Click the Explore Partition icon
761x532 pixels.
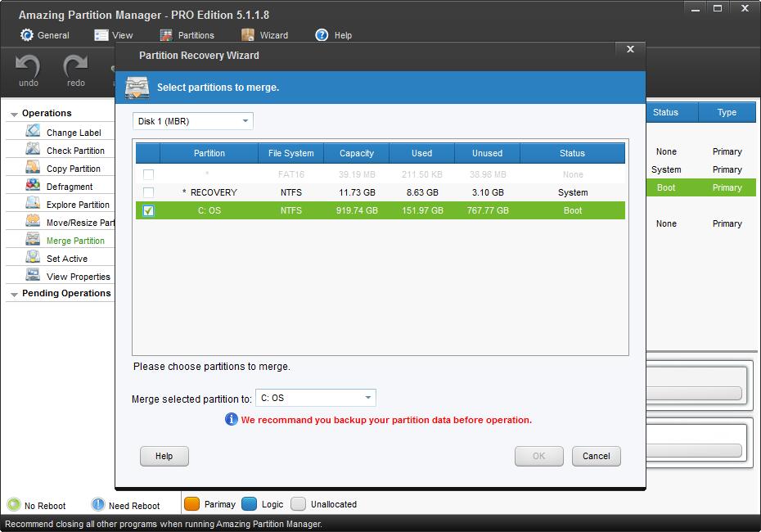coord(33,203)
